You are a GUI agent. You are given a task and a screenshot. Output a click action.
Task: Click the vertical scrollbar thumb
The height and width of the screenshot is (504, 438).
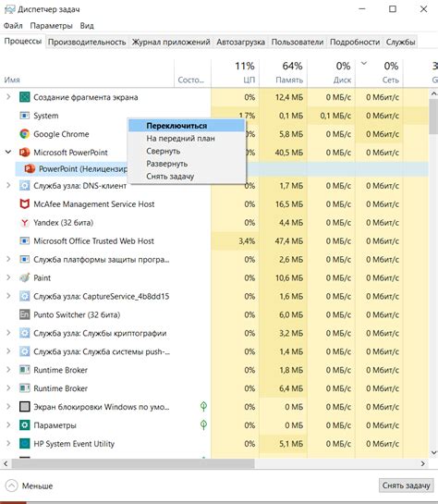coord(433,116)
